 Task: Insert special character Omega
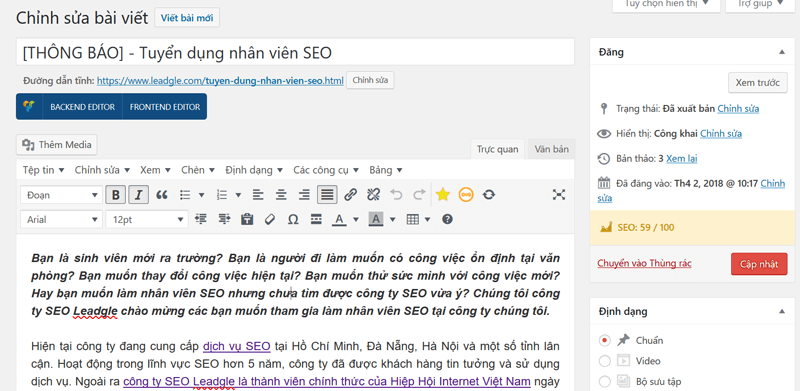click(293, 219)
